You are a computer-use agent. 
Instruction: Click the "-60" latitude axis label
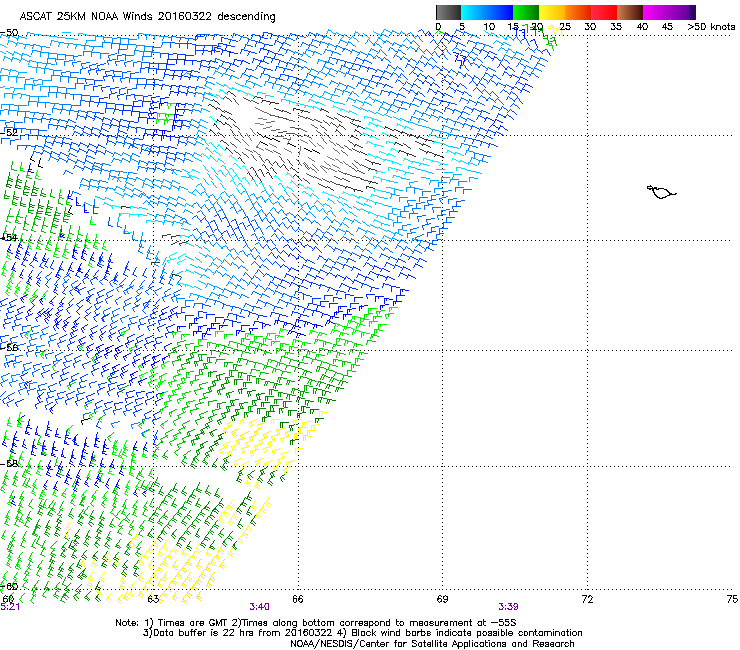click(x=9, y=586)
